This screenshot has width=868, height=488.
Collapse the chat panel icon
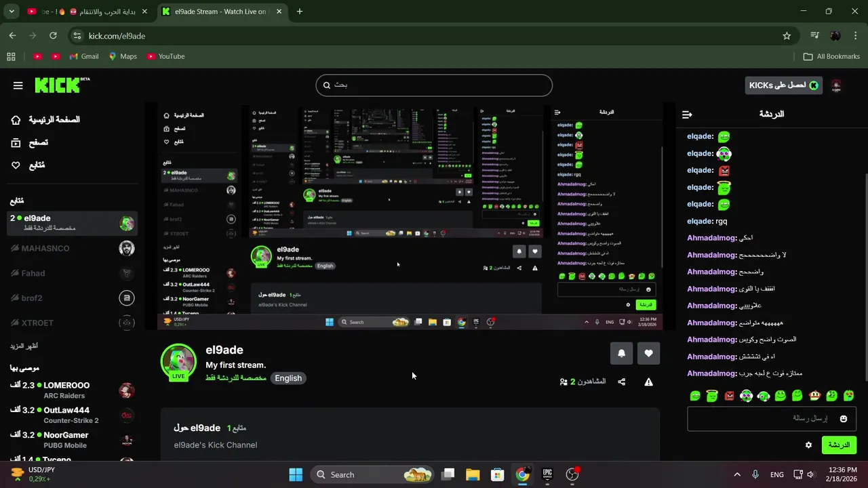click(687, 115)
